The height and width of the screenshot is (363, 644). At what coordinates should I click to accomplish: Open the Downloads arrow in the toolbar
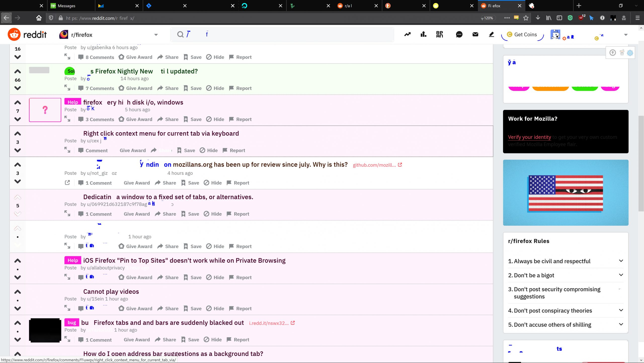[538, 18]
